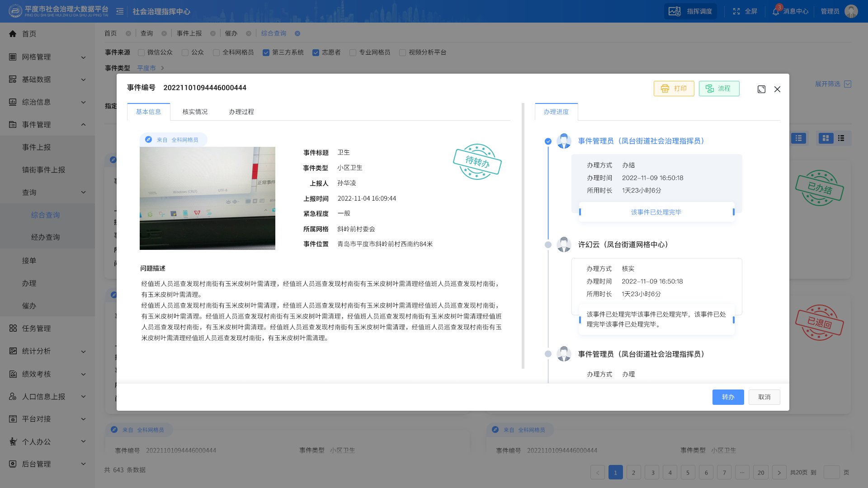Click the platform logo in header
This screenshot has height=488, width=868.
click(x=15, y=11)
